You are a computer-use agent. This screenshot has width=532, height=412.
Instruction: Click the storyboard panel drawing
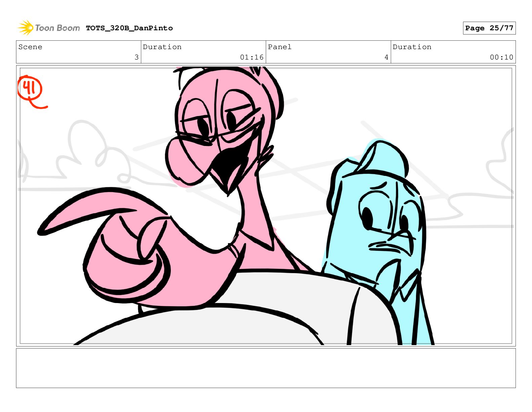(266, 206)
